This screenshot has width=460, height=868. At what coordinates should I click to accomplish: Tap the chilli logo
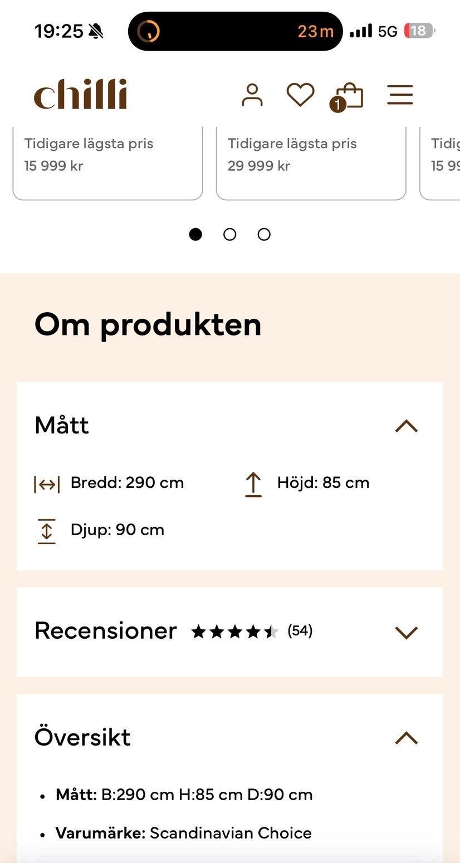[81, 95]
